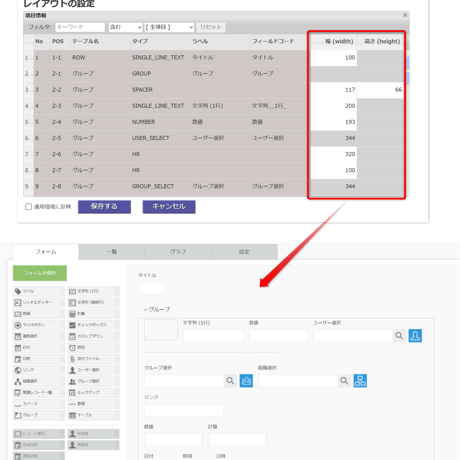Click the 幅 (width) column header
Screen dimensions: 460x460
[x=334, y=42]
